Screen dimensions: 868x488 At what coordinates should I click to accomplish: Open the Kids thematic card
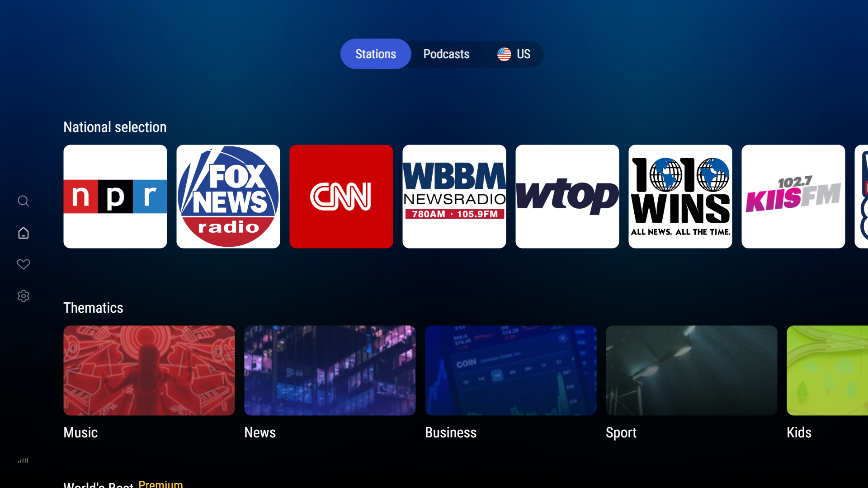(827, 371)
